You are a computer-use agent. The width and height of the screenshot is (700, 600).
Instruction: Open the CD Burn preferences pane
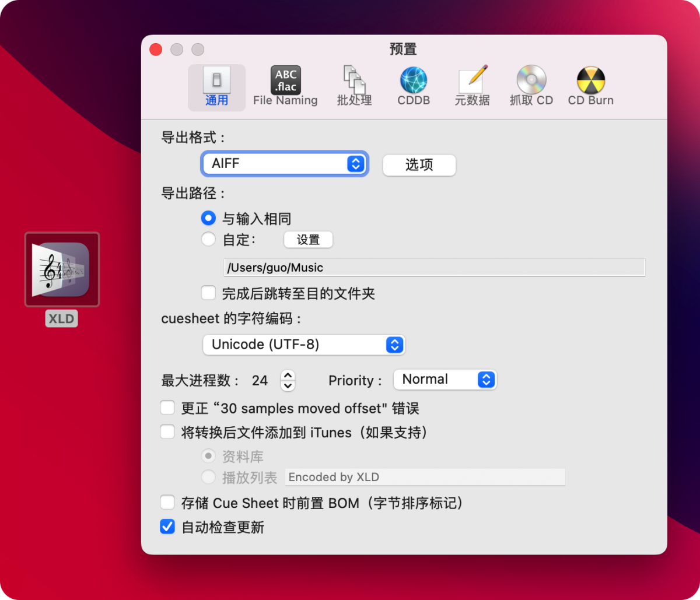591,87
